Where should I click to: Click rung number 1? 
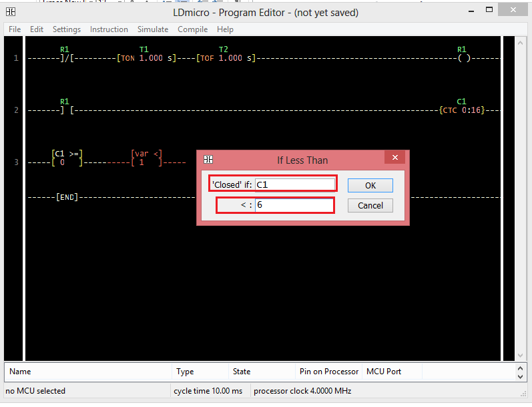click(16, 58)
